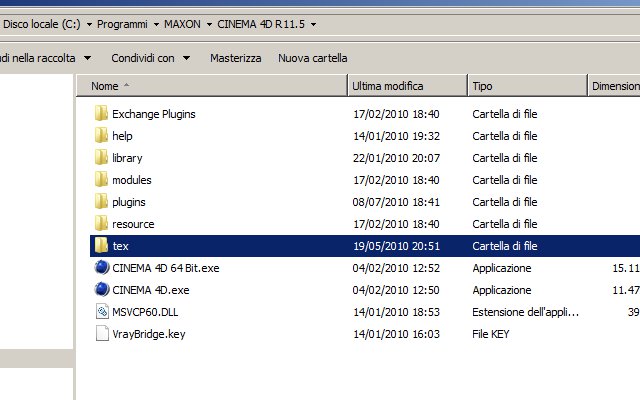Select the CINEMA 4D.exe file name

click(x=151, y=290)
